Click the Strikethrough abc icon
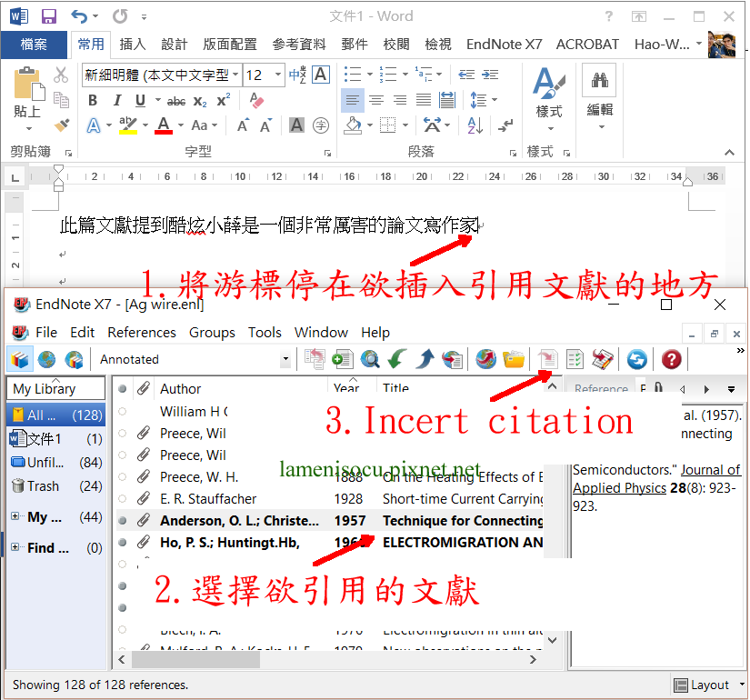This screenshot has height=700, width=750. click(176, 101)
